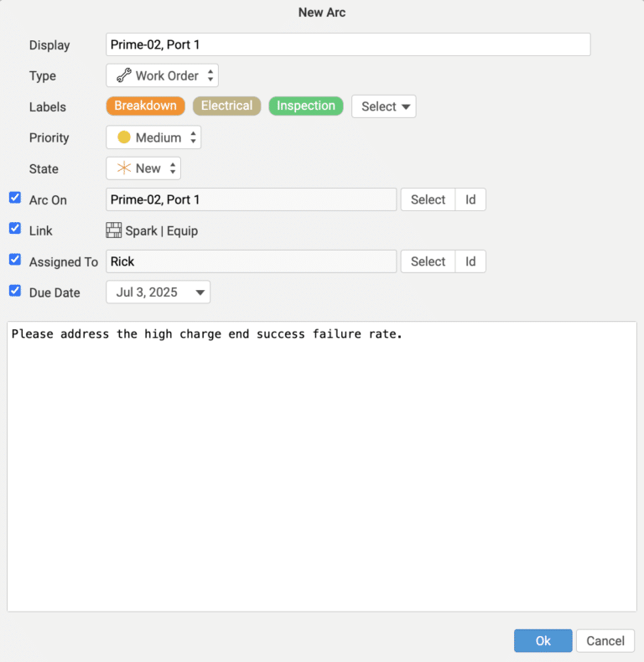Open the Due Date picker dropdown

pyautogui.click(x=158, y=292)
